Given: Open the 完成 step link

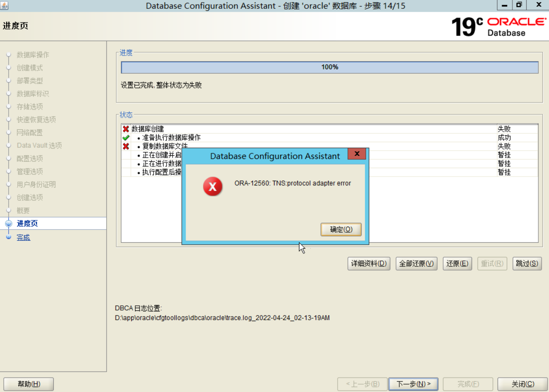Looking at the screenshot, I should pos(24,237).
